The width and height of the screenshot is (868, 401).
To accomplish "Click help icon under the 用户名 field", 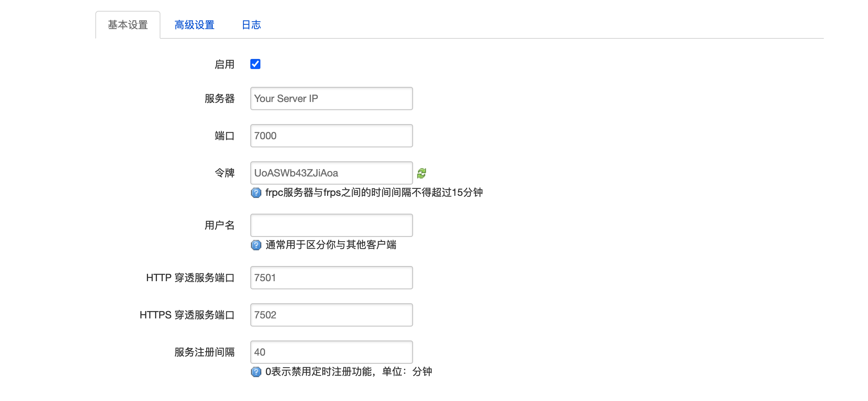I will coord(256,245).
